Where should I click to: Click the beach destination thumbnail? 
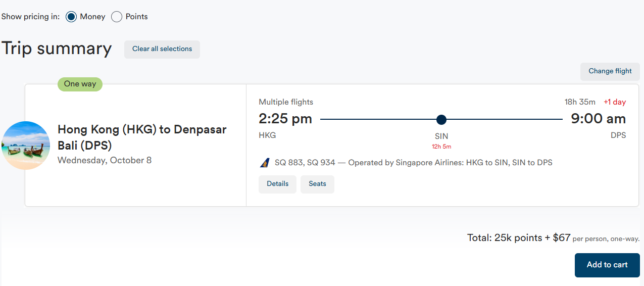click(x=26, y=146)
